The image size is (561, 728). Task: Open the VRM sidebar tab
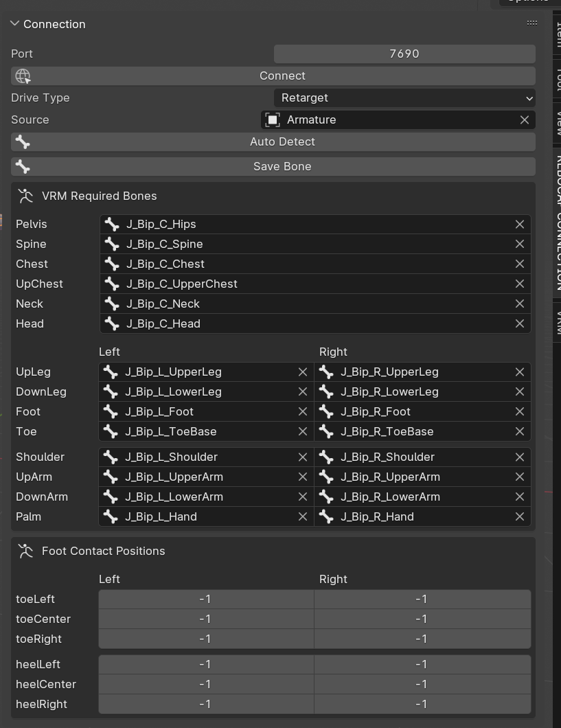click(x=558, y=321)
